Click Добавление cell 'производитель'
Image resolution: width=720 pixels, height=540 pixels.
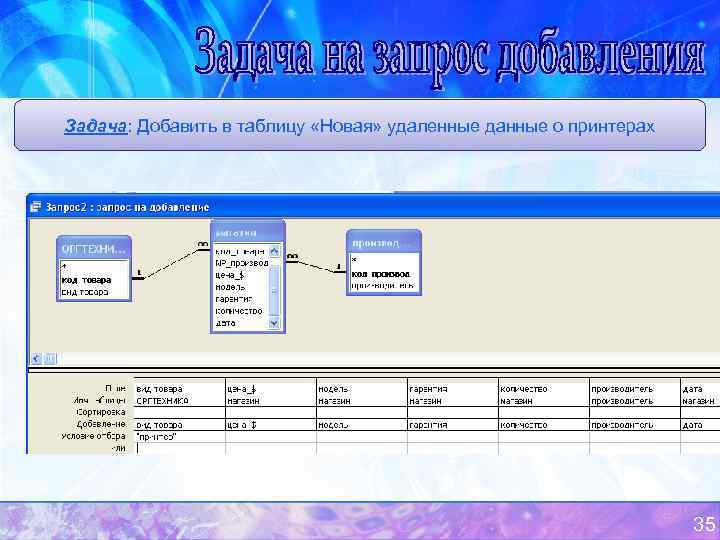[634, 425]
